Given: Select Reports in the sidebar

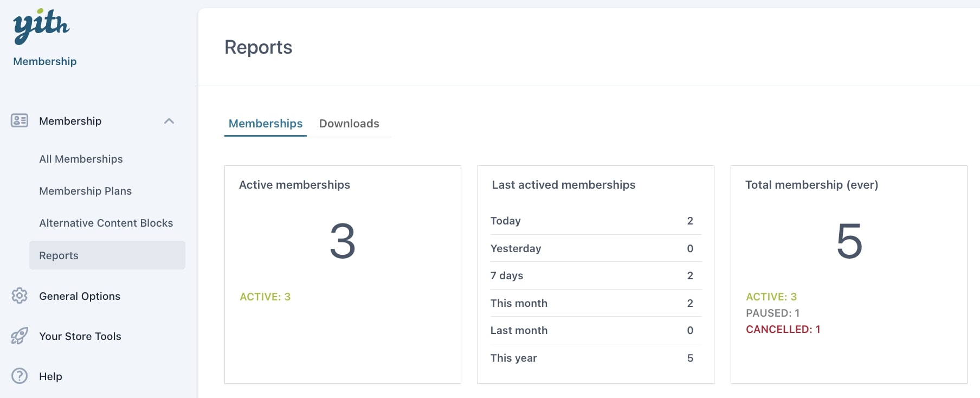Looking at the screenshot, I should click(59, 255).
